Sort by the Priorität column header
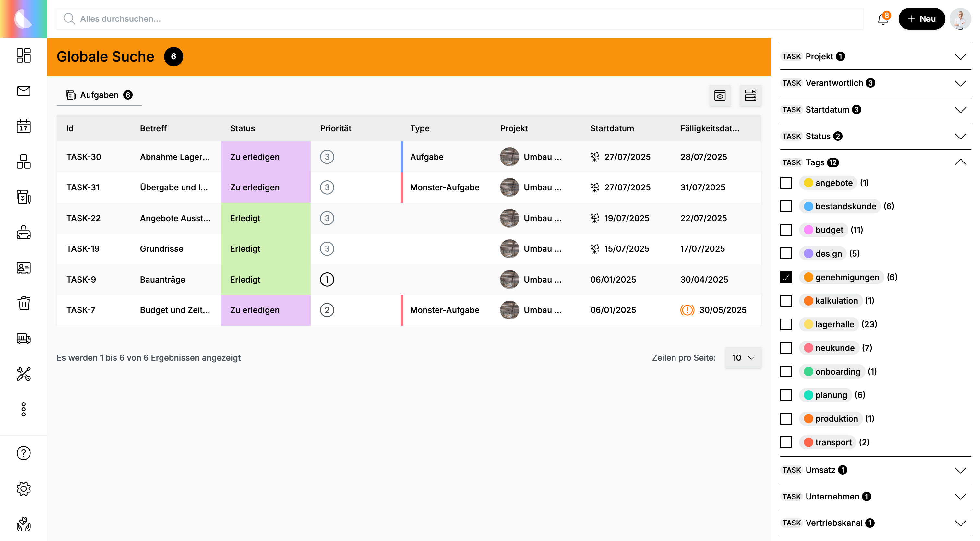980x541 pixels. pos(336,128)
